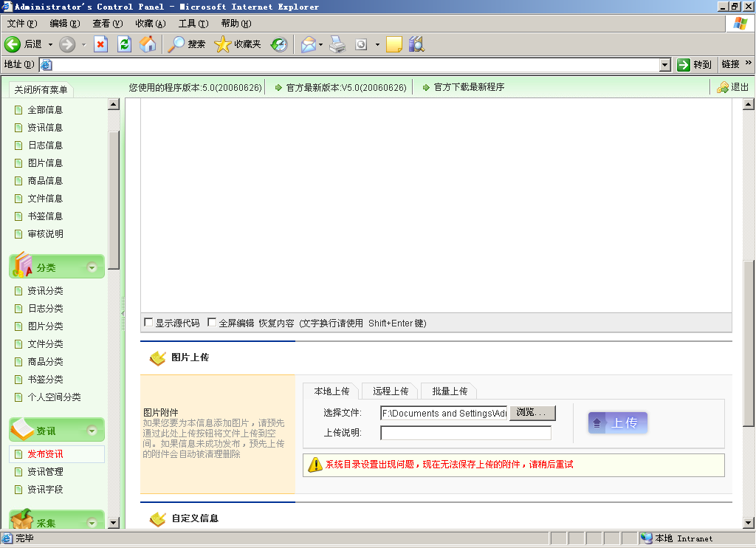Open the History clock icon
Viewport: 756px width, 548px height.
point(278,44)
